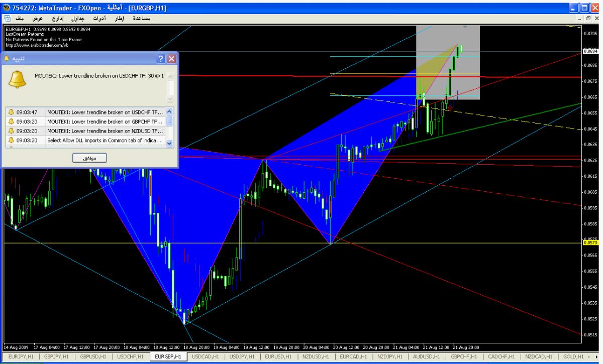Image resolution: width=603 pixels, height=364 pixels.
Task: Switch to the USDCHF,H1 chart tab
Action: coord(131,356)
